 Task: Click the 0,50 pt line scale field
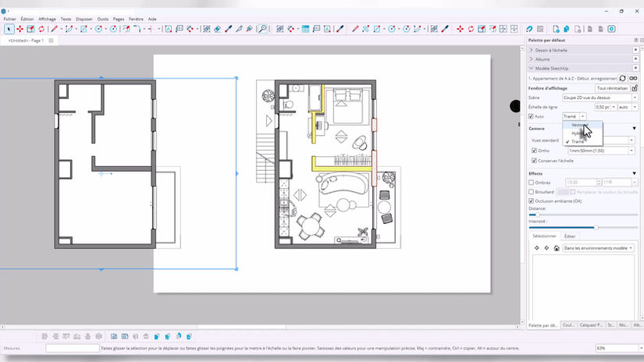(603, 107)
